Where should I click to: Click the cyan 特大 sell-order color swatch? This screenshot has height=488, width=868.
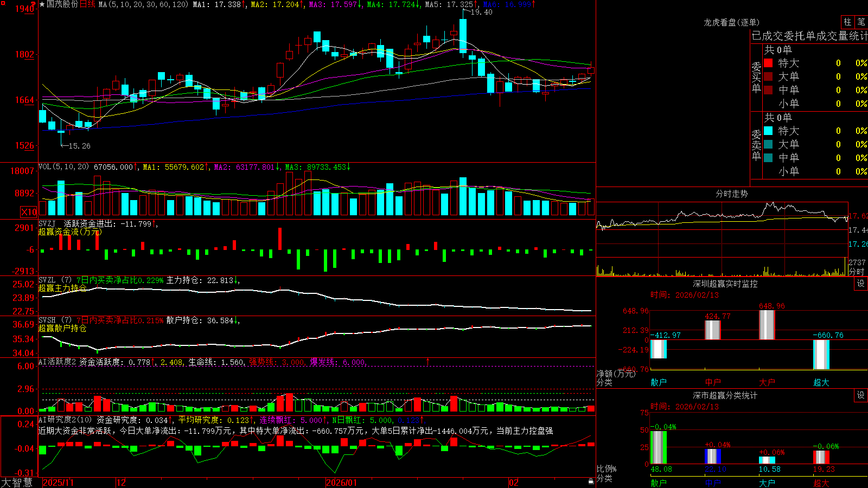pyautogui.click(x=768, y=131)
